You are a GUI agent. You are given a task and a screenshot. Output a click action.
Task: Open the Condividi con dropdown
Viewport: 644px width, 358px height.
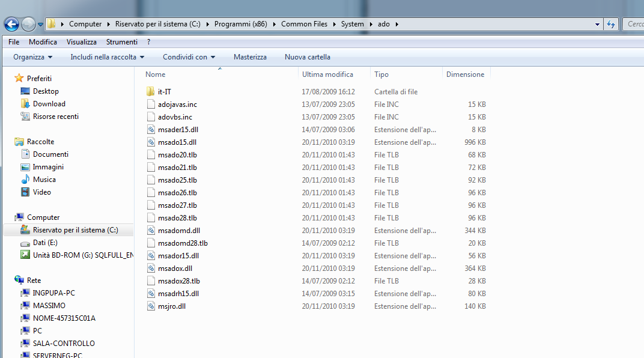click(x=189, y=57)
